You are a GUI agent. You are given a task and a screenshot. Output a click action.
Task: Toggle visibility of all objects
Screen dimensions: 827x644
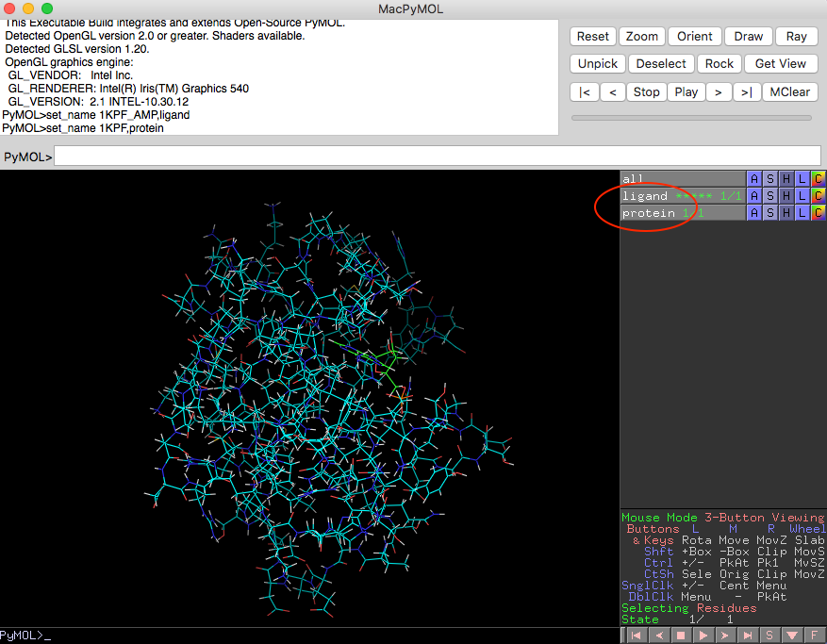tap(683, 179)
